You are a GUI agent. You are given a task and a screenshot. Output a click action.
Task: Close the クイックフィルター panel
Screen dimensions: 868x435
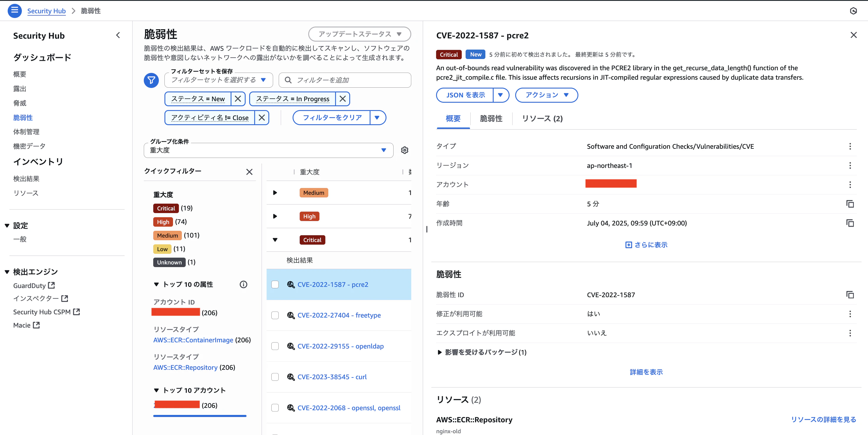[249, 172]
